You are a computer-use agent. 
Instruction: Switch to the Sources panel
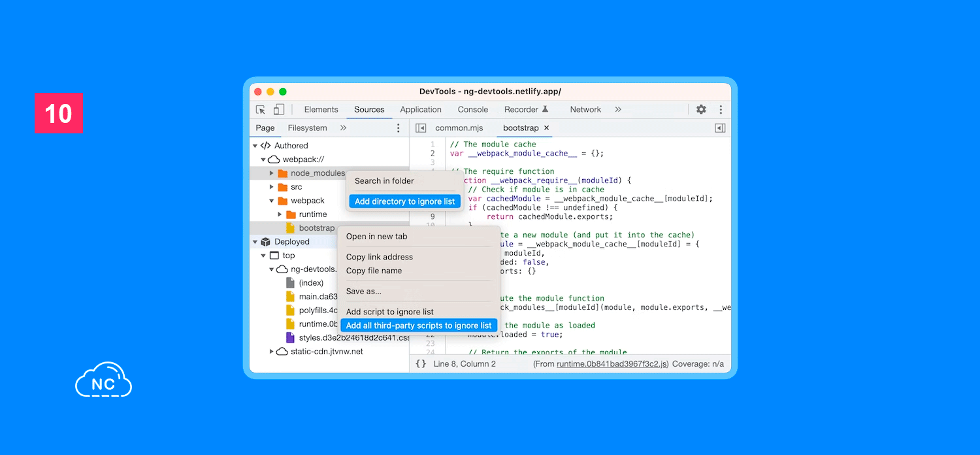click(369, 110)
